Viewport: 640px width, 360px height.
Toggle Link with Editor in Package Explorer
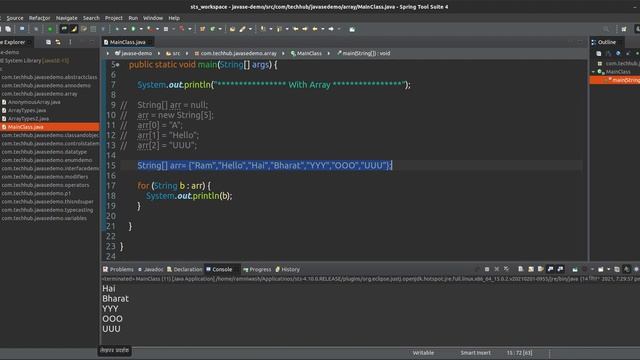coord(58,42)
